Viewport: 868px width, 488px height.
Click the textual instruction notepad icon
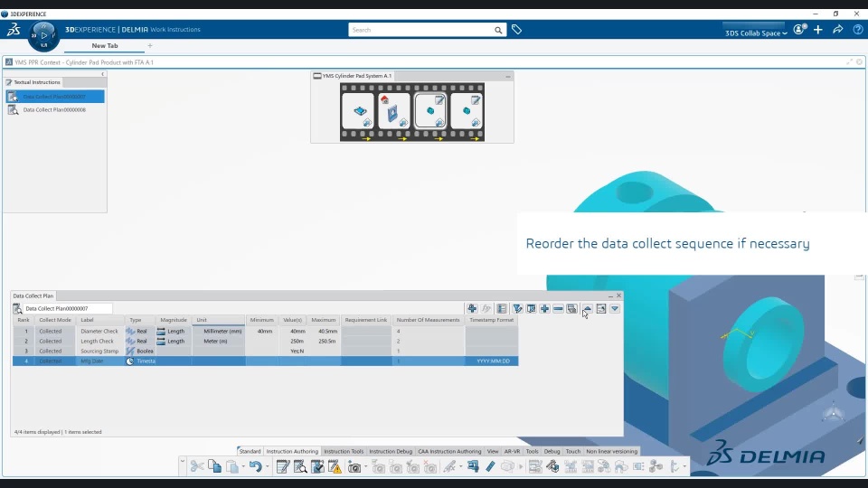click(x=283, y=467)
